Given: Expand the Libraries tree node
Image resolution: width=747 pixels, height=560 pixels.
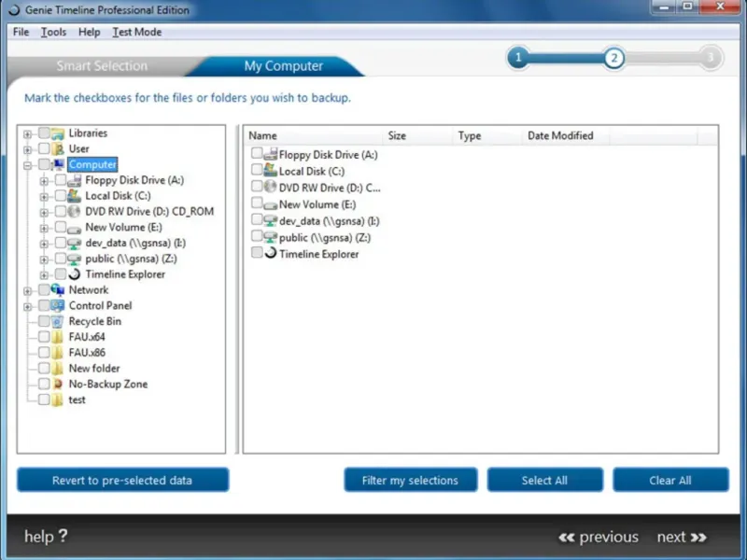Looking at the screenshot, I should [28, 134].
